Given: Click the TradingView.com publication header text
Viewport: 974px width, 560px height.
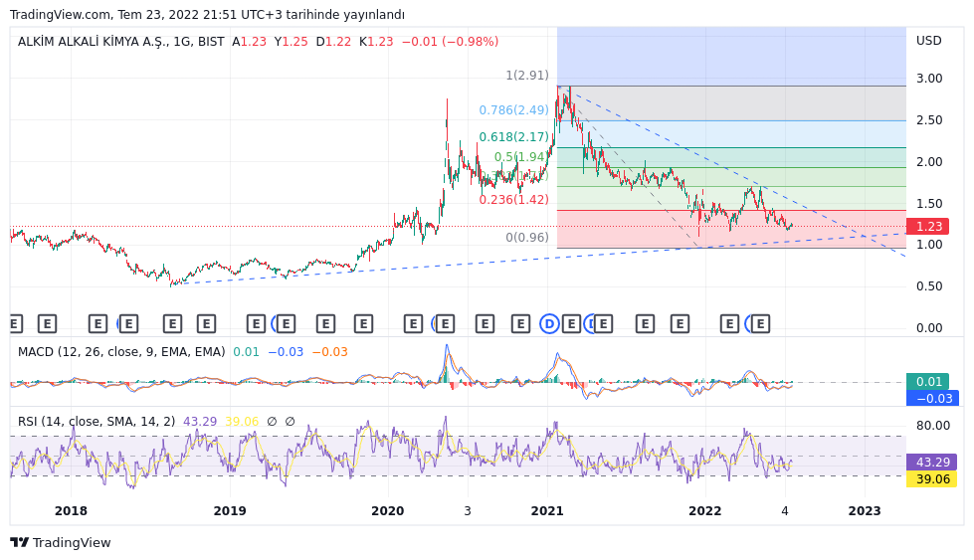Looking at the screenshot, I should (x=207, y=14).
